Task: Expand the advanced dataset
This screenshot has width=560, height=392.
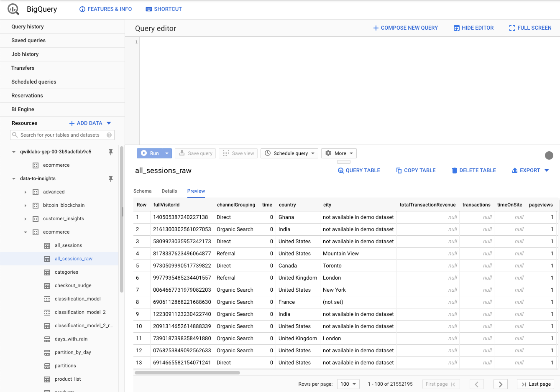Action: pyautogui.click(x=26, y=192)
